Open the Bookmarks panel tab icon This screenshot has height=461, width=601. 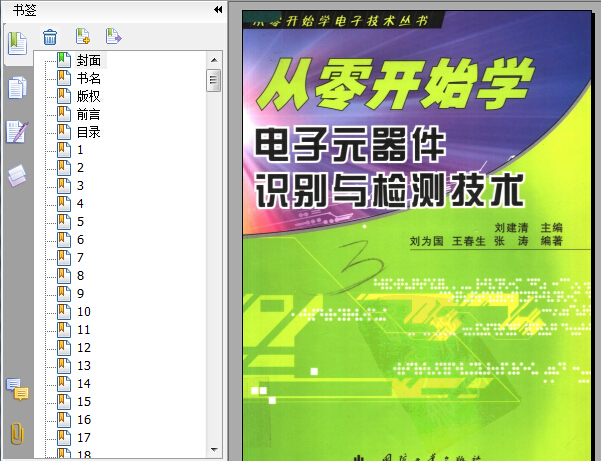17,44
